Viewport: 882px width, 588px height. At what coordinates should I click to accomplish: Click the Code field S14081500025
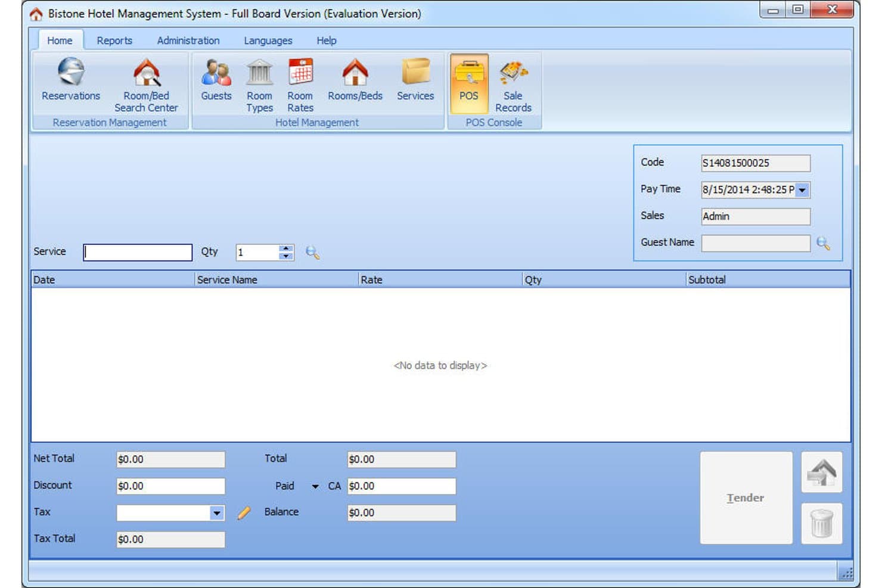click(x=756, y=163)
